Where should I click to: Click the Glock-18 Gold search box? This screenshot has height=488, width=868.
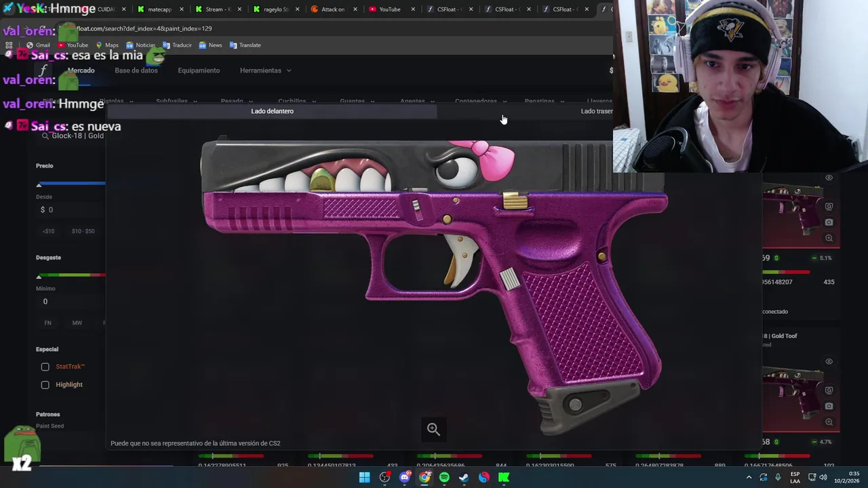[x=73, y=136]
